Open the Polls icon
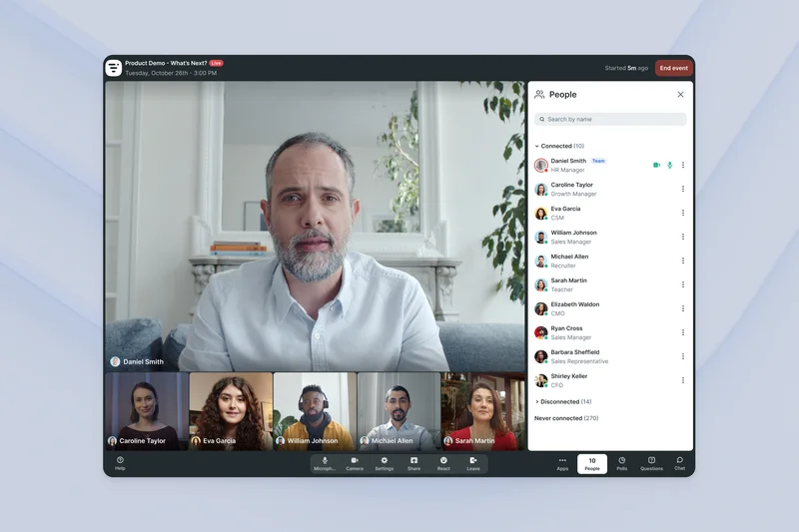Image resolution: width=799 pixels, height=532 pixels. tap(621, 463)
